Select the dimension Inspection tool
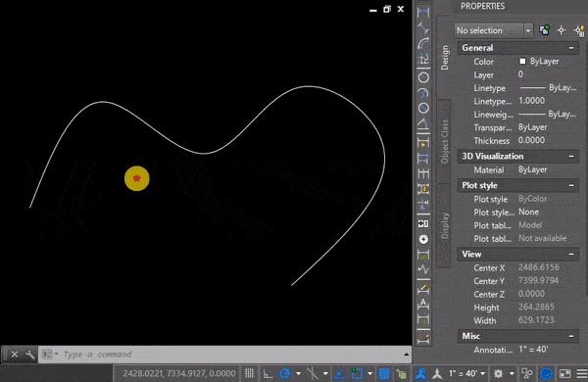Viewport: 588px width, 382px height. click(x=423, y=255)
